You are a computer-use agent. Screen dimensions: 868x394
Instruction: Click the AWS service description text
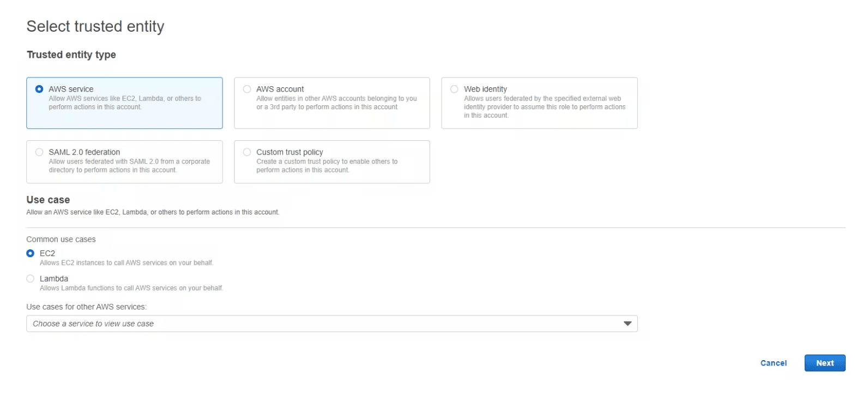125,103
